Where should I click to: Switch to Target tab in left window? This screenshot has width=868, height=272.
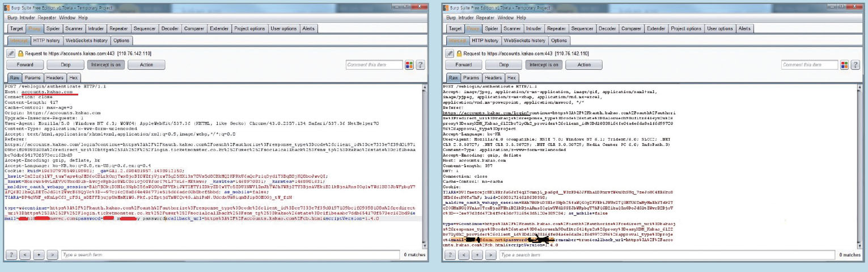16,28
